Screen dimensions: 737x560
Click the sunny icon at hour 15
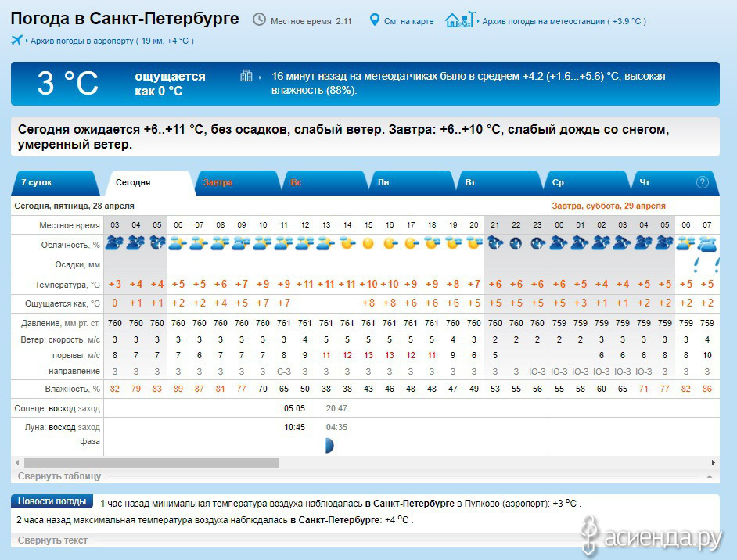(368, 243)
